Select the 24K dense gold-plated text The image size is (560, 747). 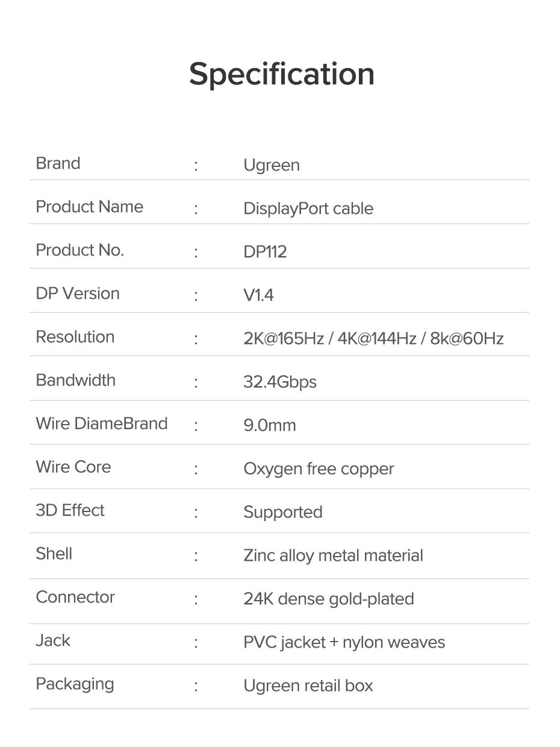pyautogui.click(x=328, y=599)
